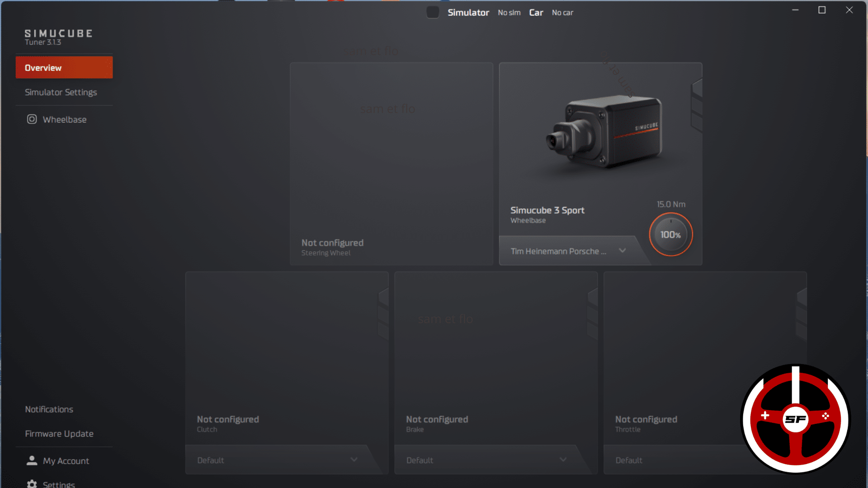Click the Settings gear icon

tap(32, 484)
